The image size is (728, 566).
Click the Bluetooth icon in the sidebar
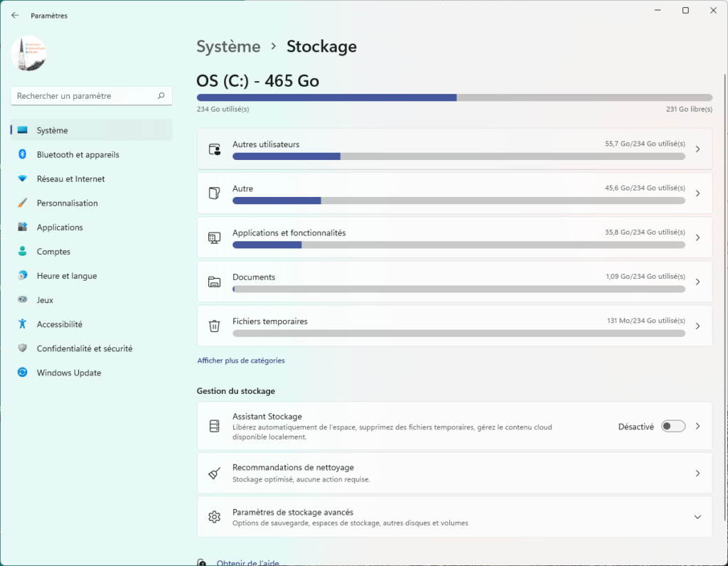(22, 154)
